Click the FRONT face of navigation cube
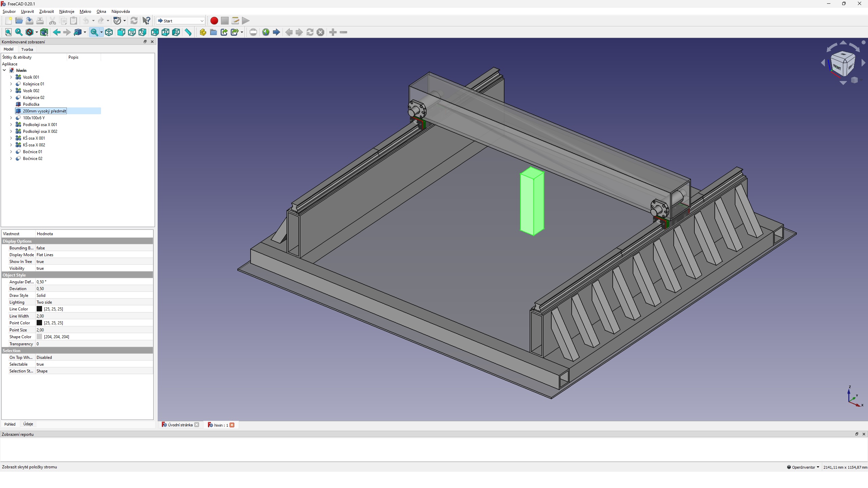 tap(837, 67)
